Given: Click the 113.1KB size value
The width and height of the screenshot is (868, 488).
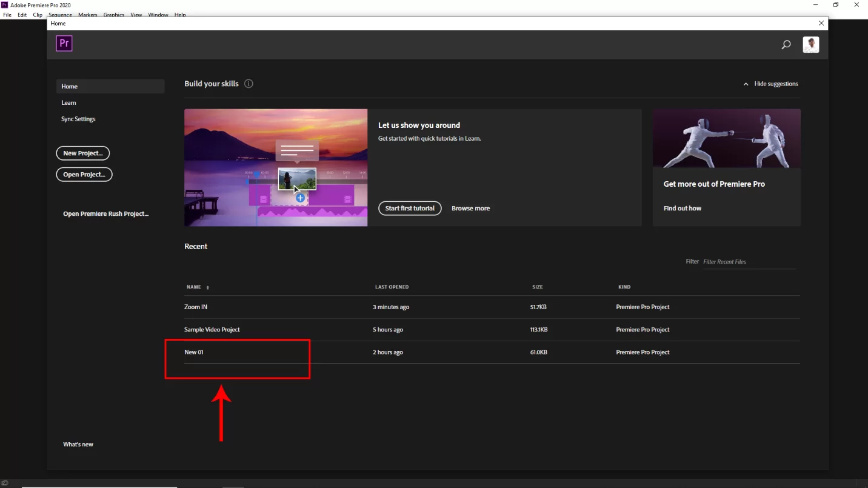Looking at the screenshot, I should pos(539,330).
